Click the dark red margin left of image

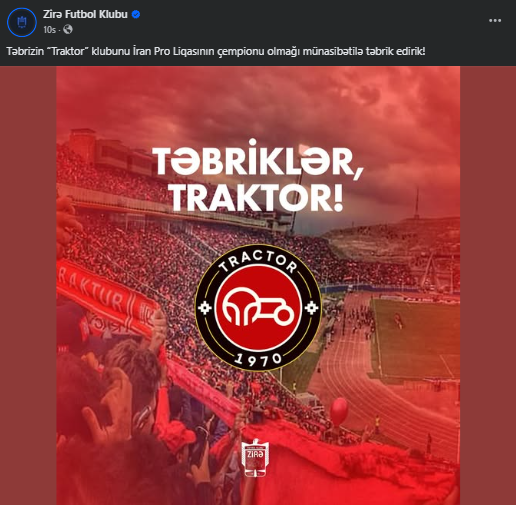28,285
